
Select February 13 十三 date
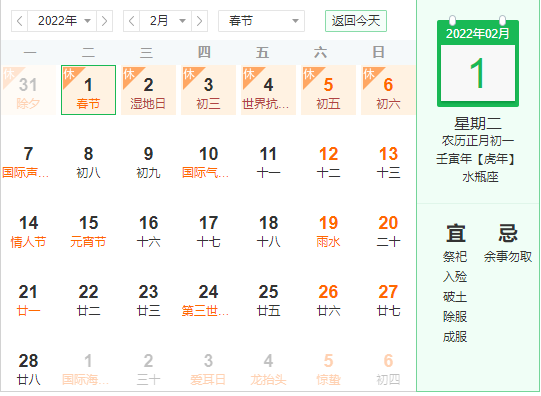(388, 162)
